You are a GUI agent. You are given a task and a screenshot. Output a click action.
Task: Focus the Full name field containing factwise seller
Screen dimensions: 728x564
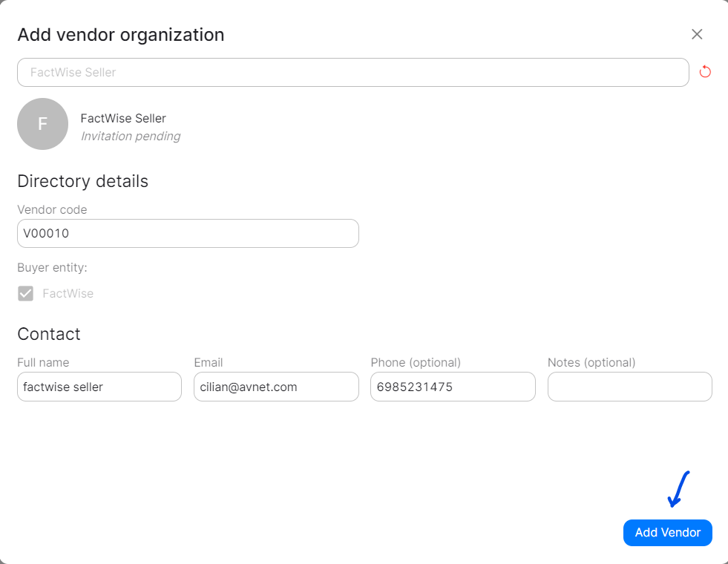[x=99, y=387]
